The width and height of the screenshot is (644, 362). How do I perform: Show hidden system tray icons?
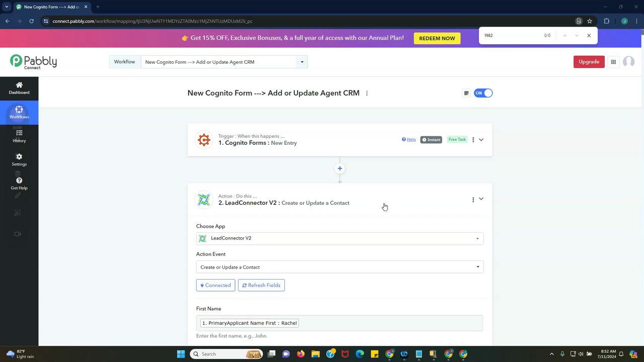[551, 354]
